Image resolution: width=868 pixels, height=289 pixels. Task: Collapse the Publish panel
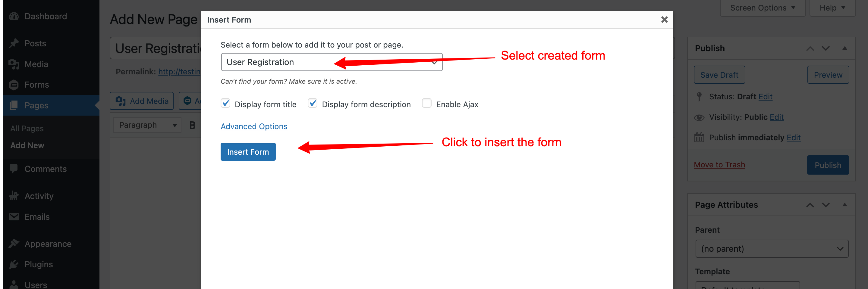tap(844, 48)
